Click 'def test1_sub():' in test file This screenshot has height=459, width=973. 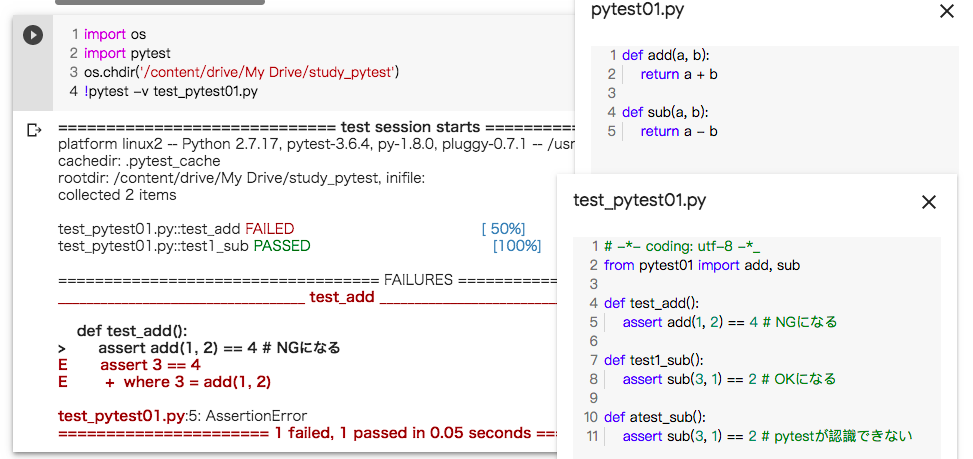[654, 360]
